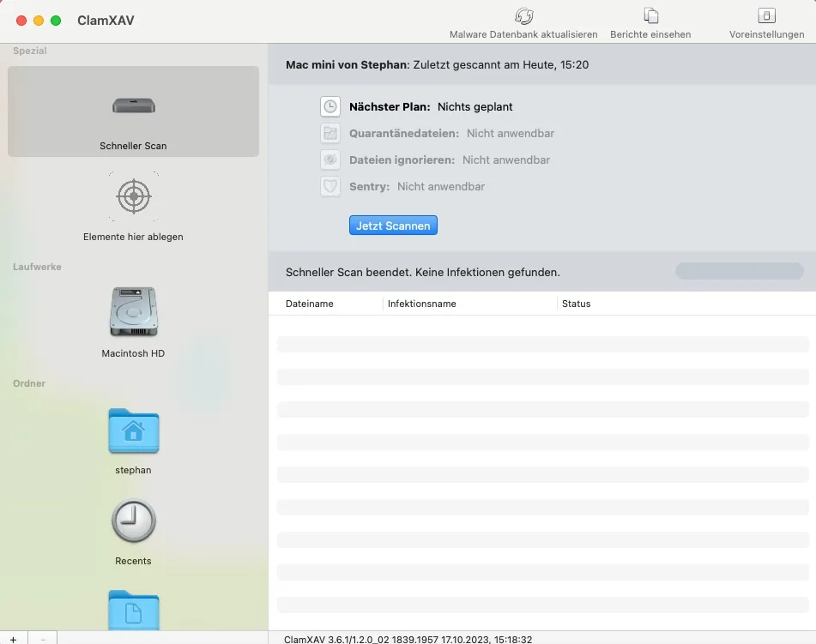Open Voreinstellungen from the toolbar
Screen dimensions: 816x644
[766, 16]
